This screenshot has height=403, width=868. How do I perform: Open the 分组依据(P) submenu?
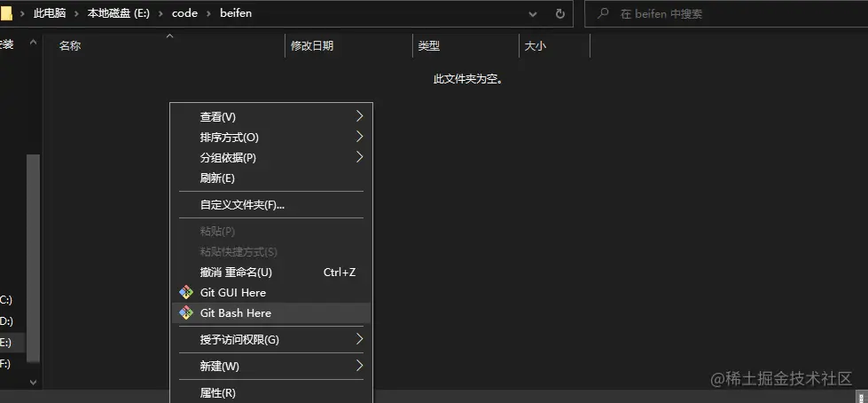point(271,158)
